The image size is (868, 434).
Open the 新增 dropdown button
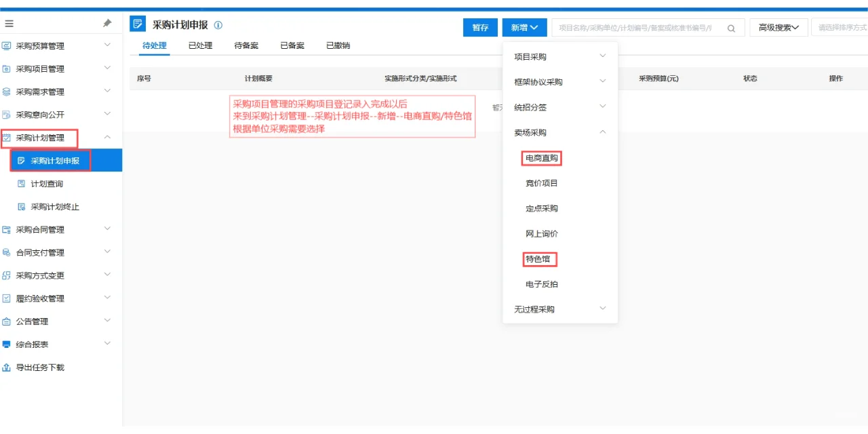[x=525, y=28]
